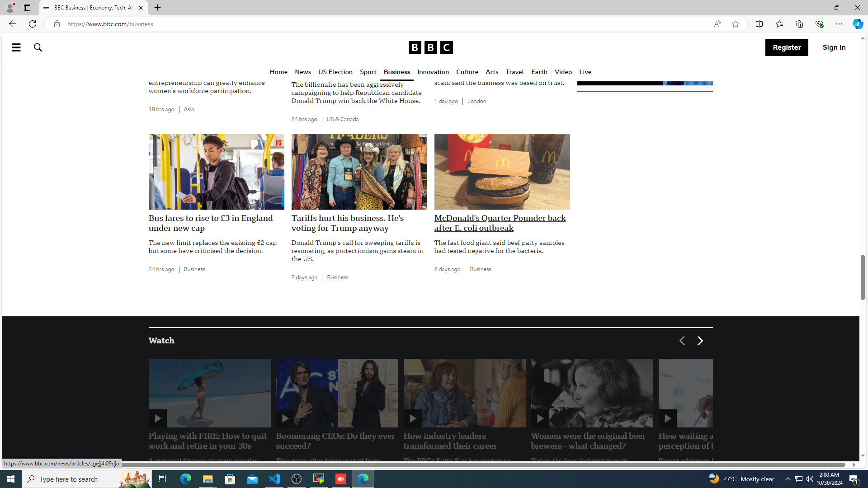Open Split screen view
Screen dimensions: 868x488
tap(759, 24)
